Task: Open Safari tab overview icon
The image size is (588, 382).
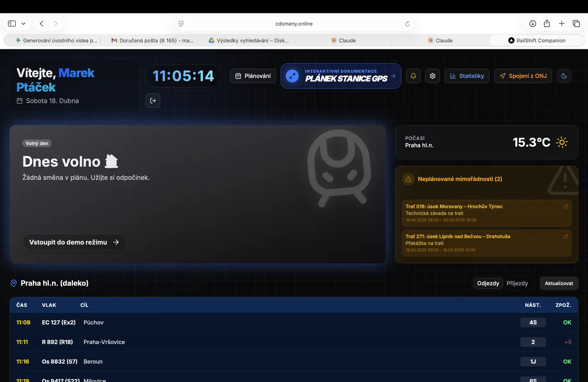Action: click(576, 23)
